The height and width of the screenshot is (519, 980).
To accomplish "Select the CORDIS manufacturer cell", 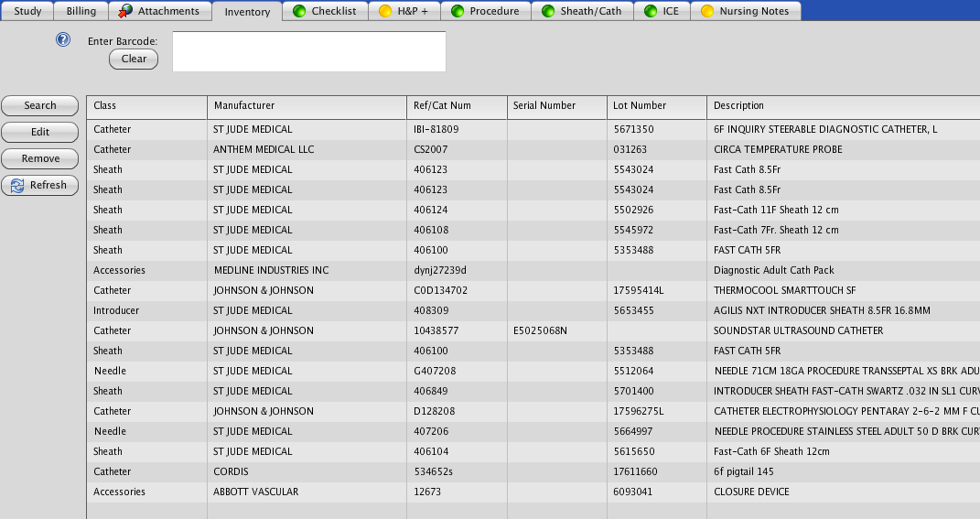I will [307, 471].
